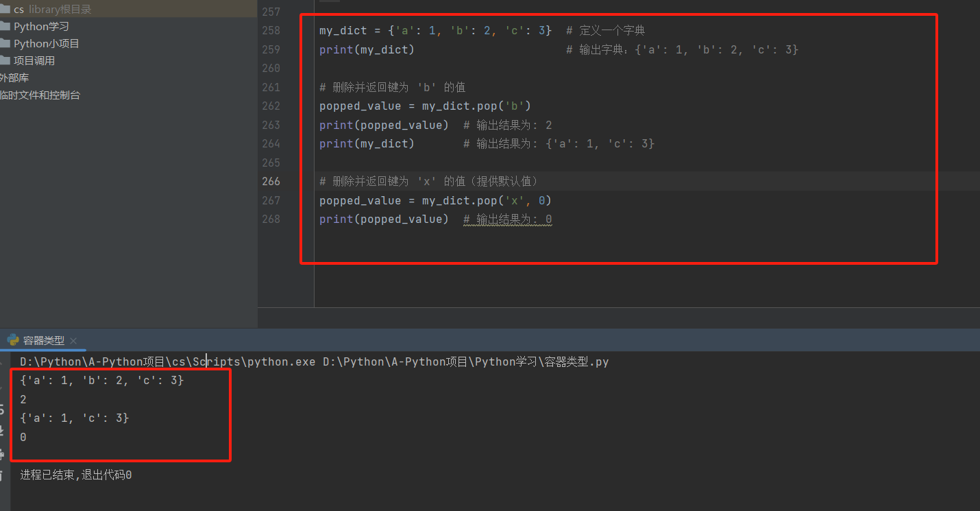Screen dimensions: 980x511
Task: Select the Python学习 folder name in project tree
Action: tap(41, 26)
